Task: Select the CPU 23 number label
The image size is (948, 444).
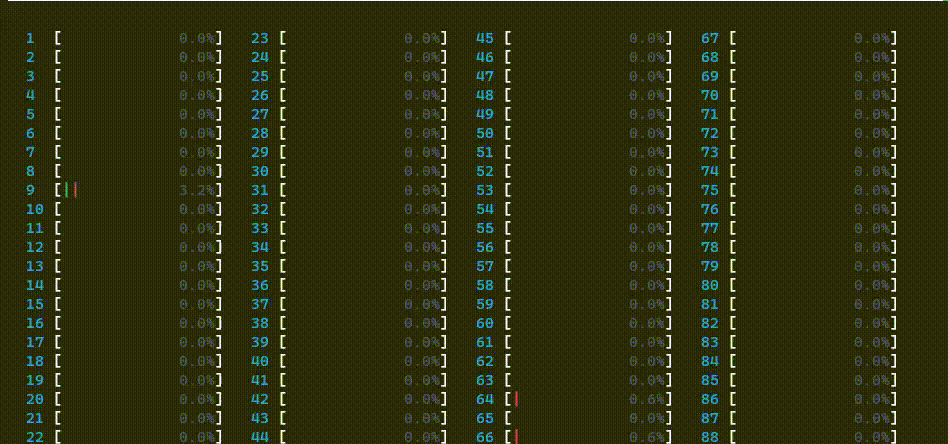Action: click(x=260, y=38)
